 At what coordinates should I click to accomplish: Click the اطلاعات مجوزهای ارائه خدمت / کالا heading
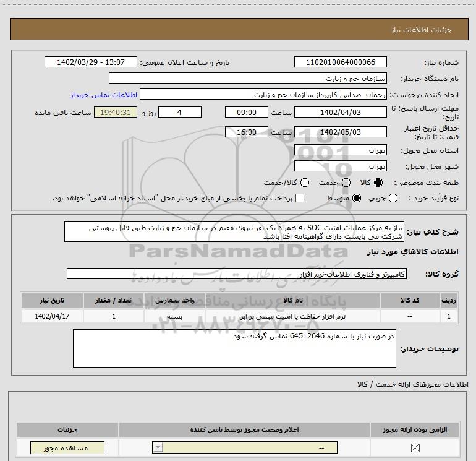click(412, 385)
